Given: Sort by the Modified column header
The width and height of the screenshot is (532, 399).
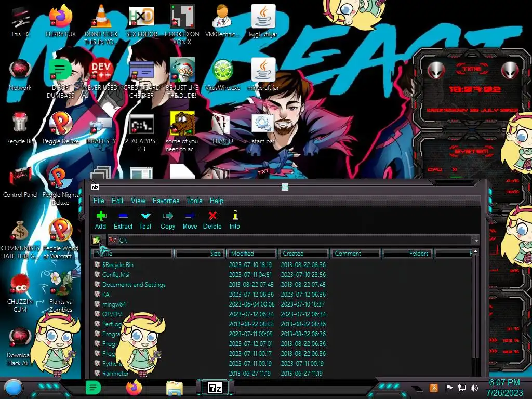Looking at the screenshot, I should (x=251, y=254).
